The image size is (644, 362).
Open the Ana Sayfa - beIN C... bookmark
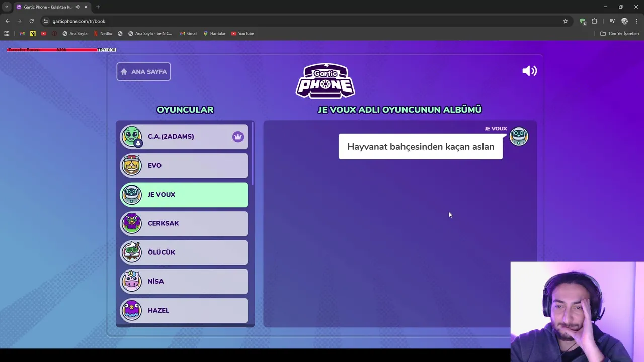point(150,34)
